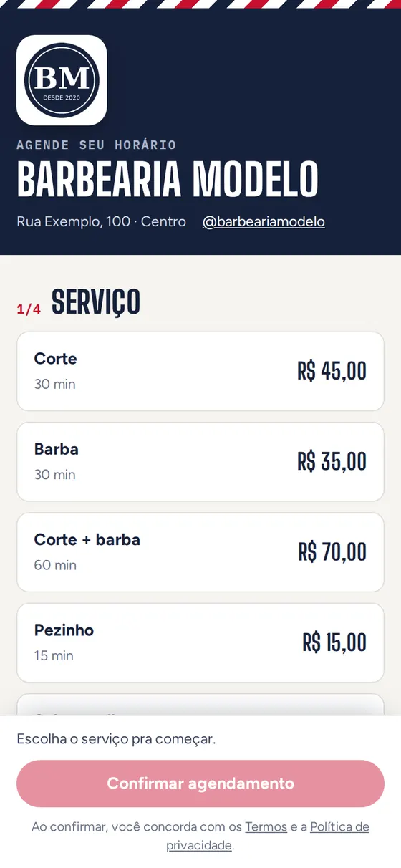Pick the Pezinho service option
Image resolution: width=401 pixels, height=868 pixels.
200,642
